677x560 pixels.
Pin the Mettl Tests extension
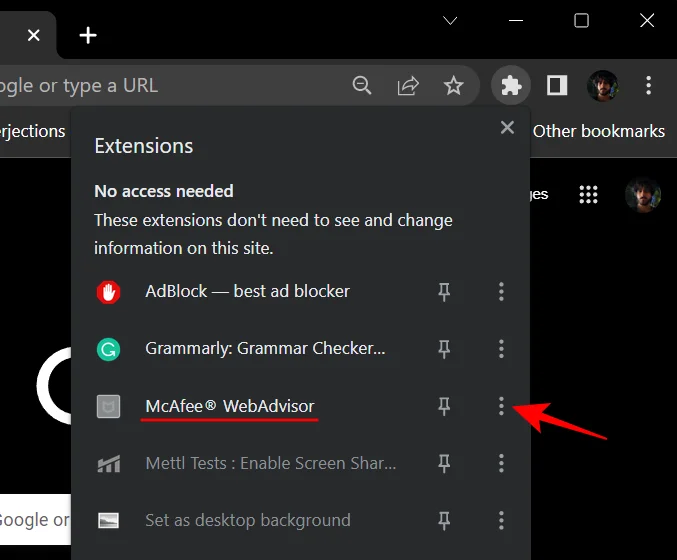click(444, 463)
